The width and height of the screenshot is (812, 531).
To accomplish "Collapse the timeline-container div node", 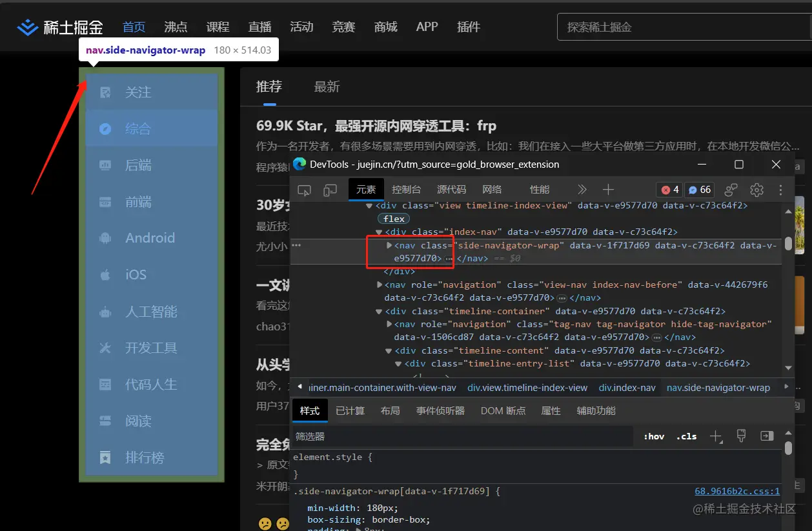I will pos(379,311).
